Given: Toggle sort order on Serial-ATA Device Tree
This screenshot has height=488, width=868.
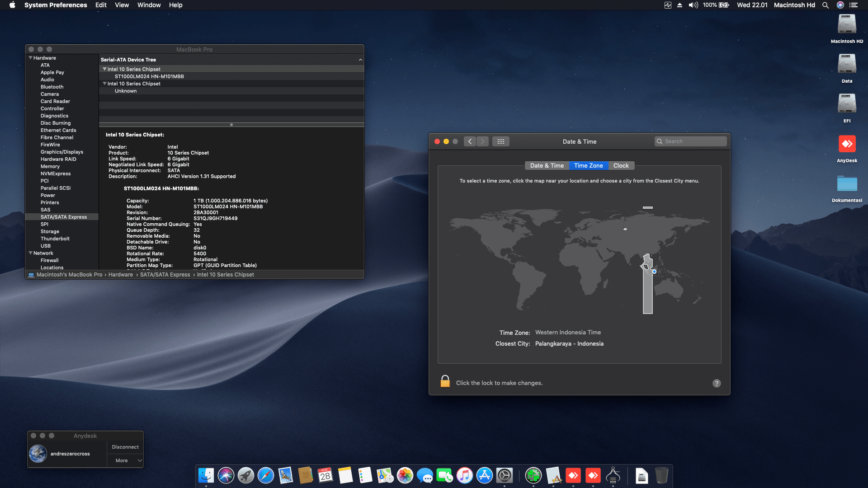Looking at the screenshot, I should tap(360, 60).
